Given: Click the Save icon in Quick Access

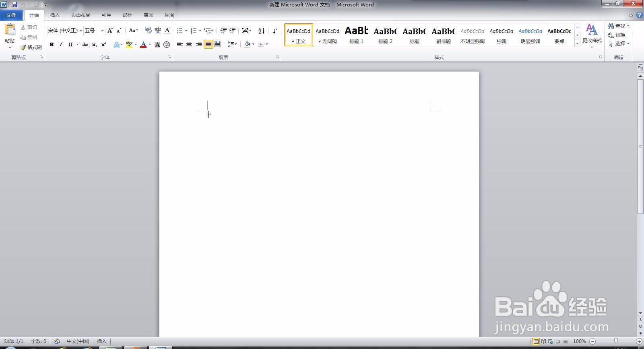Looking at the screenshot, I should [x=14, y=4].
